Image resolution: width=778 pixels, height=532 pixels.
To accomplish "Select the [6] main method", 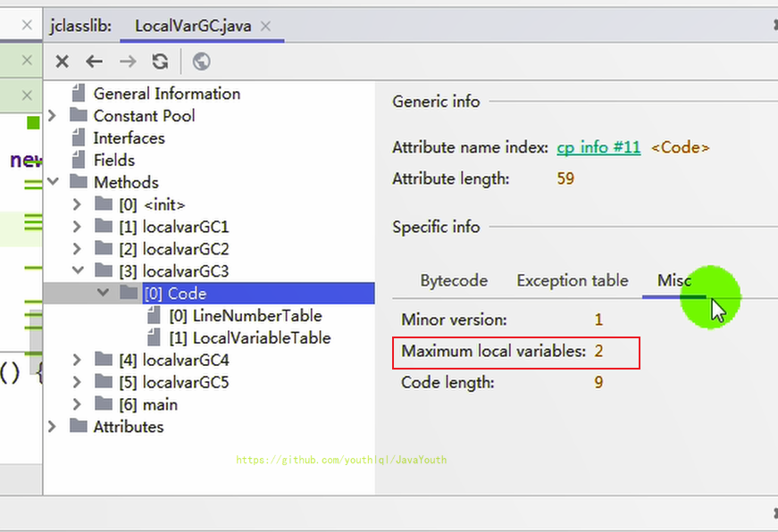I will click(x=148, y=405).
